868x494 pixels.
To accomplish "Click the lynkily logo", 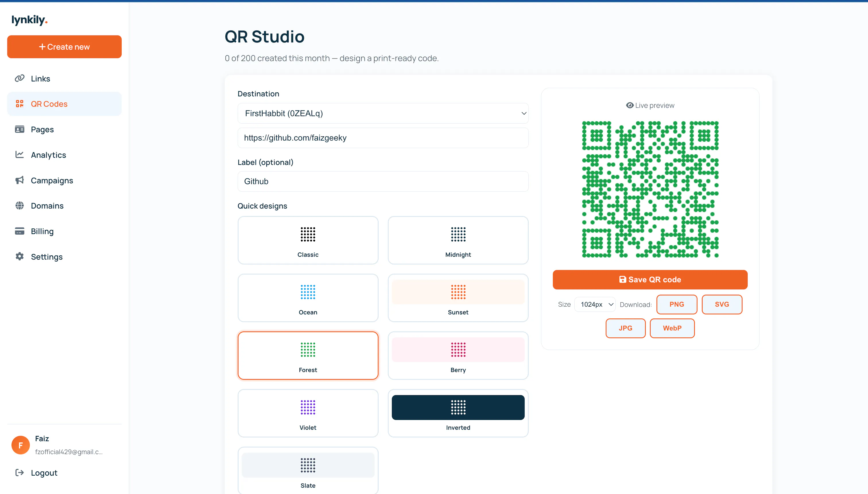I will coord(30,20).
